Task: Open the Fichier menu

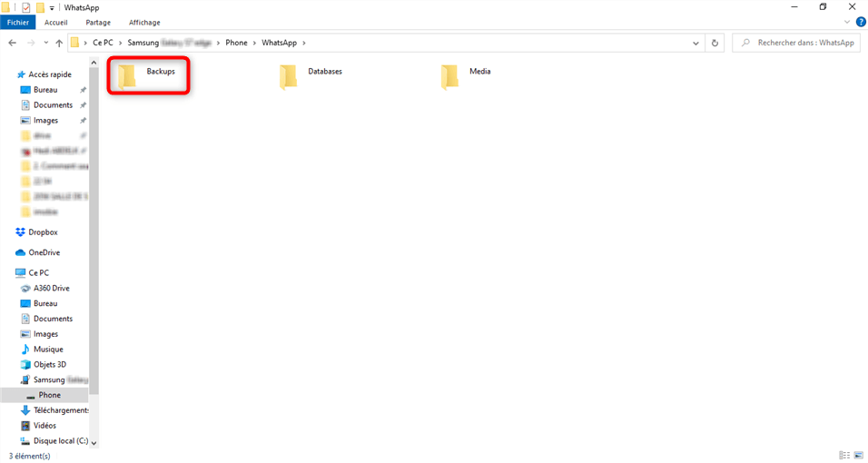Action: point(18,22)
